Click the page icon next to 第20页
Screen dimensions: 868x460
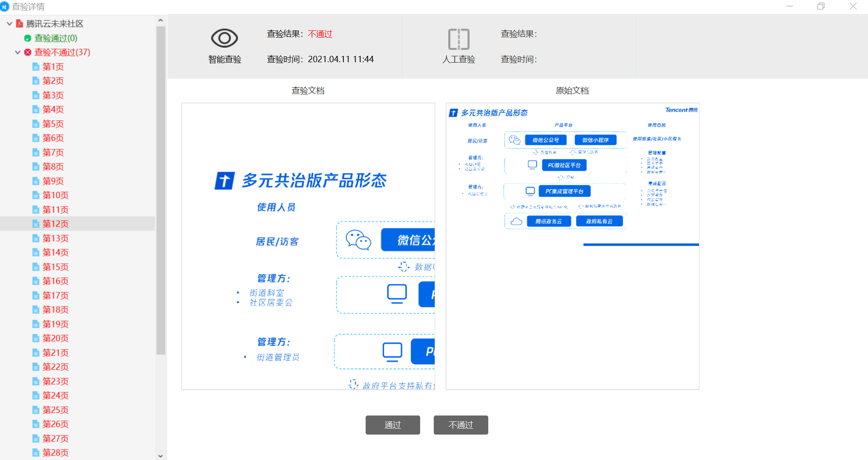[36, 338]
